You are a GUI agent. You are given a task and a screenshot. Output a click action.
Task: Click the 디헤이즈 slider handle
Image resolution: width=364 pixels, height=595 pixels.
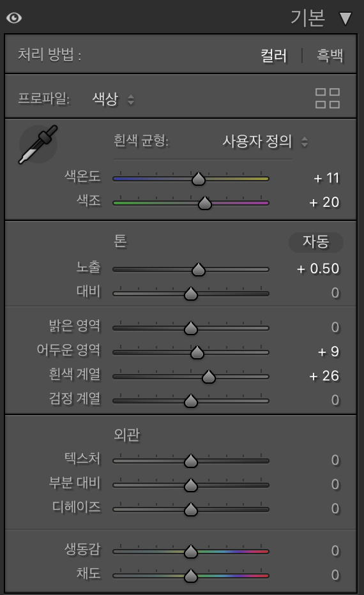[x=190, y=509]
